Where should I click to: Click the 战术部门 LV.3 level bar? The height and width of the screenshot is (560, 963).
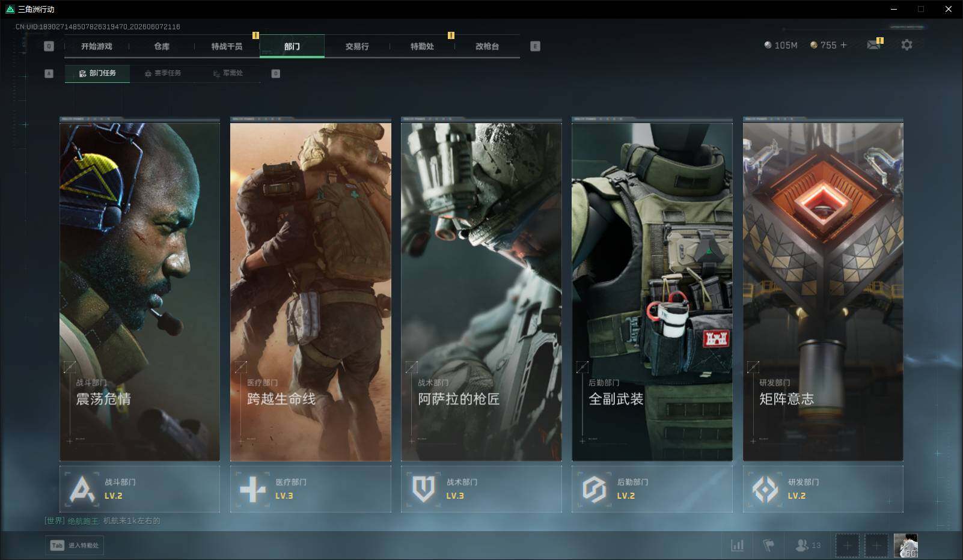coord(481,489)
